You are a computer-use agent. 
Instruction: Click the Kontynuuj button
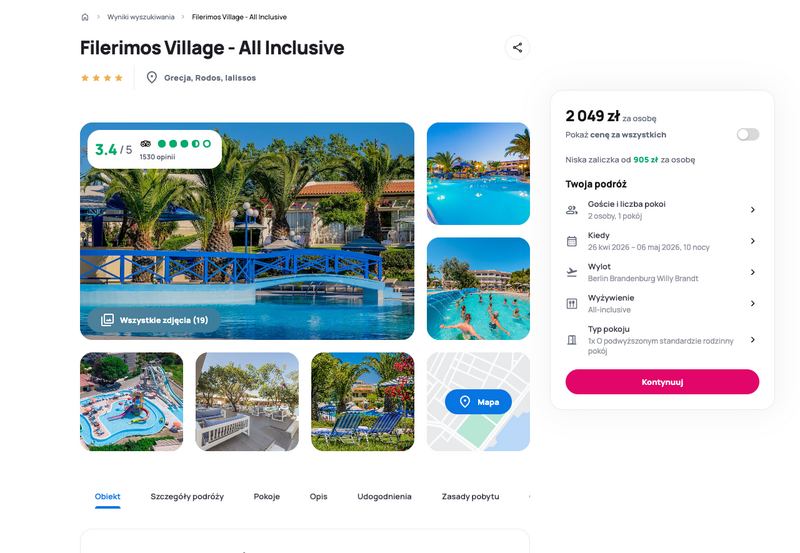[662, 382]
